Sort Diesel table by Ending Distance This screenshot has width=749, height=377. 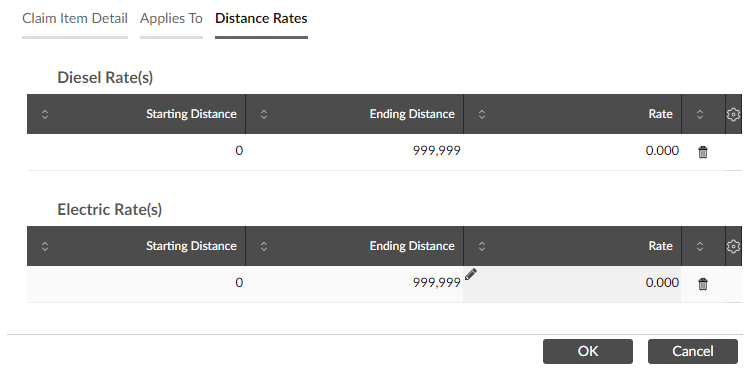coord(264,114)
